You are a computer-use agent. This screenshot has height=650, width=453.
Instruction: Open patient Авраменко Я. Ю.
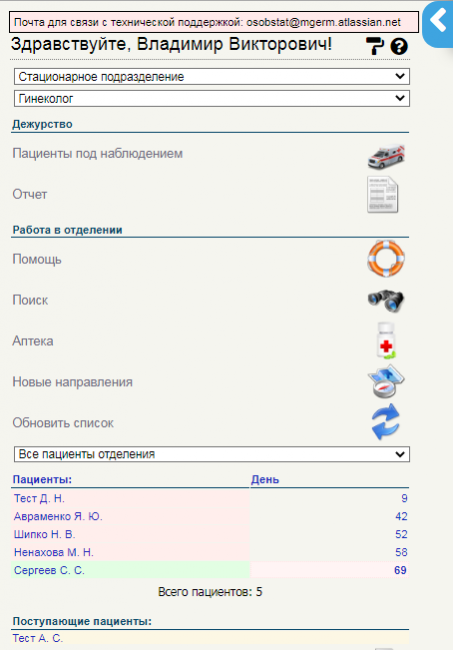(58, 516)
